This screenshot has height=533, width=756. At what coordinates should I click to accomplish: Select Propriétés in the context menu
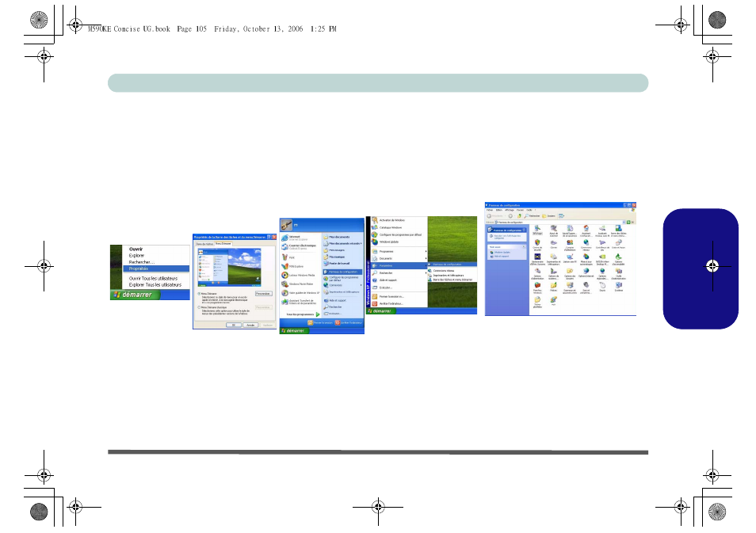139,268
